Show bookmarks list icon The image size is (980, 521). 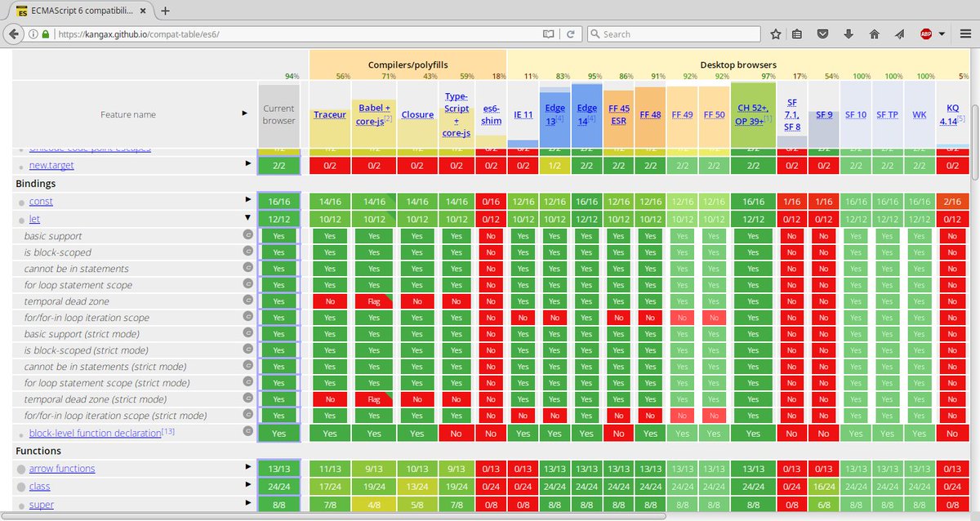797,34
